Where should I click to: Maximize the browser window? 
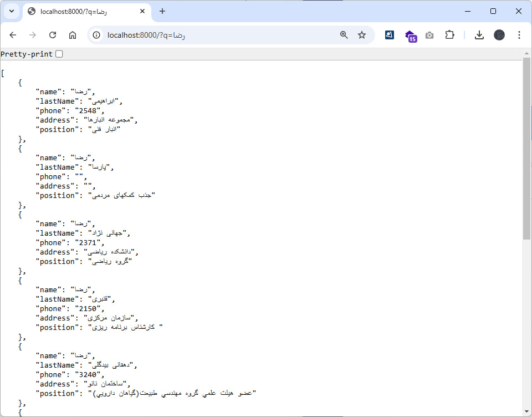click(x=493, y=11)
